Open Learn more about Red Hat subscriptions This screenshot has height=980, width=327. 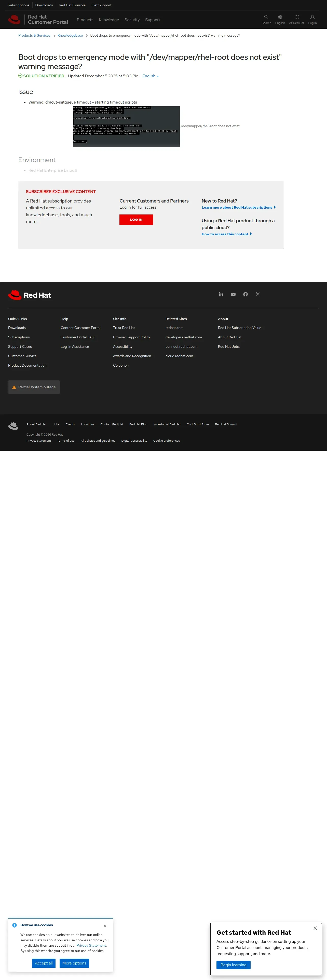coord(239,207)
